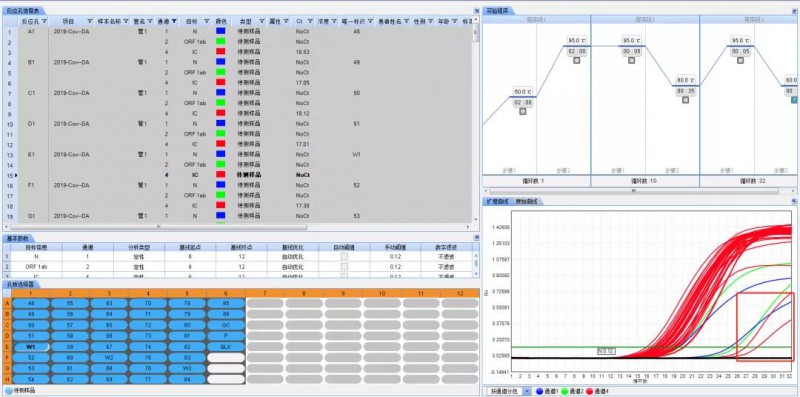Open the 反应孔 column filter icon

point(45,21)
